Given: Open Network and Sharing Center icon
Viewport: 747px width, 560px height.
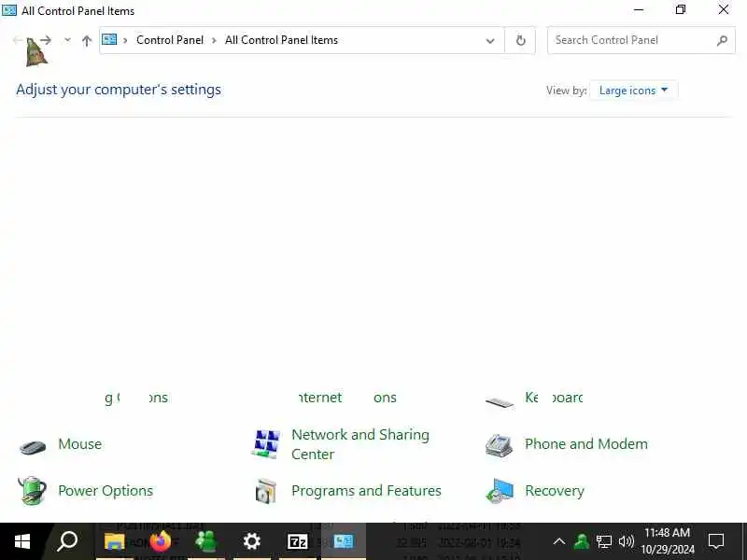Looking at the screenshot, I should [x=266, y=444].
